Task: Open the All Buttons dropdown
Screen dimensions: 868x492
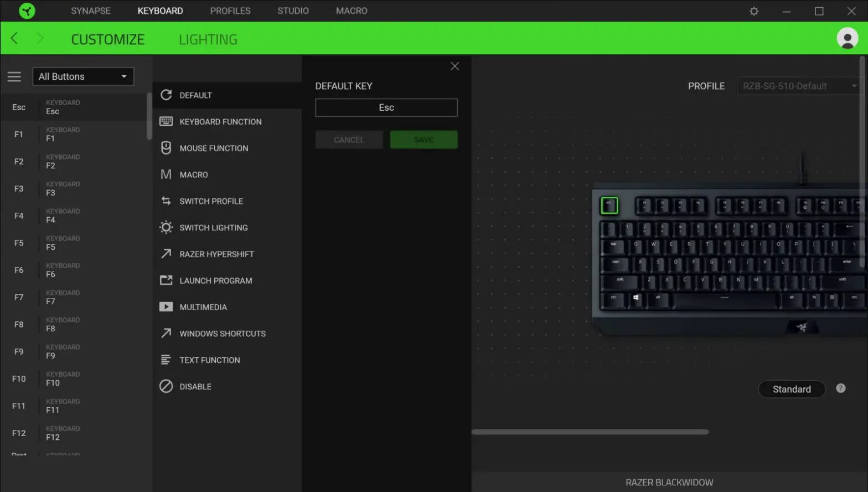Action: pyautogui.click(x=83, y=76)
